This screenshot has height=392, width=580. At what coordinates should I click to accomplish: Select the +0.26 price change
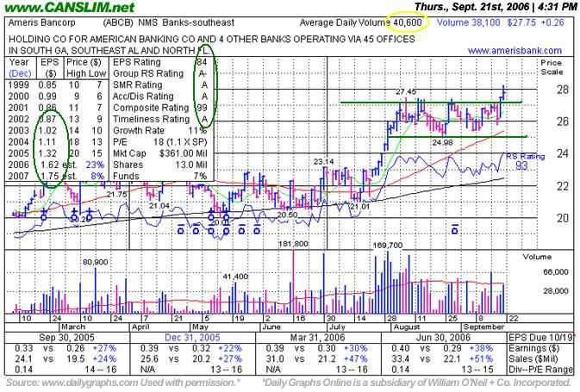click(x=552, y=22)
